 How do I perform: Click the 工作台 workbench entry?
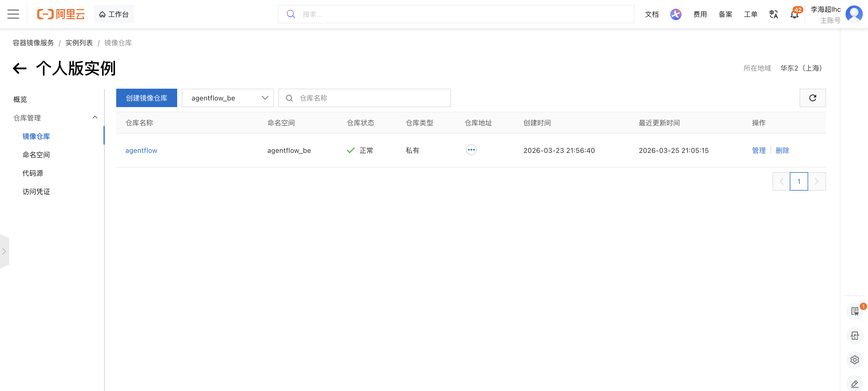pos(114,14)
